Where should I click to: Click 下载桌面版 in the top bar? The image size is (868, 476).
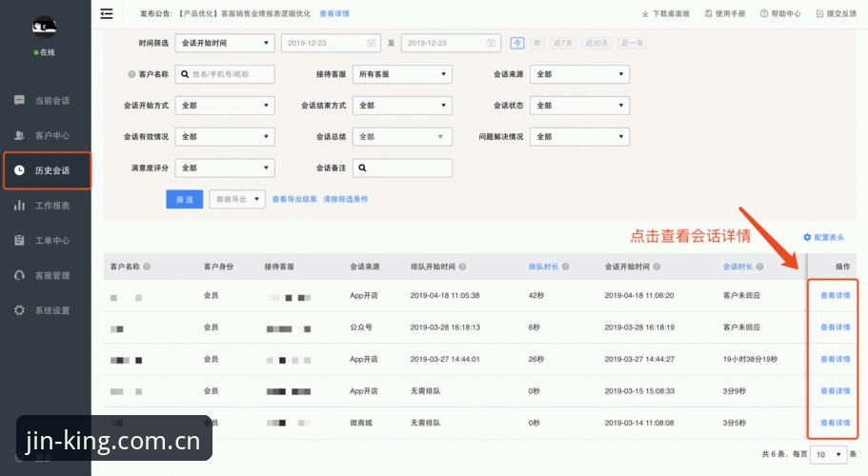point(666,14)
